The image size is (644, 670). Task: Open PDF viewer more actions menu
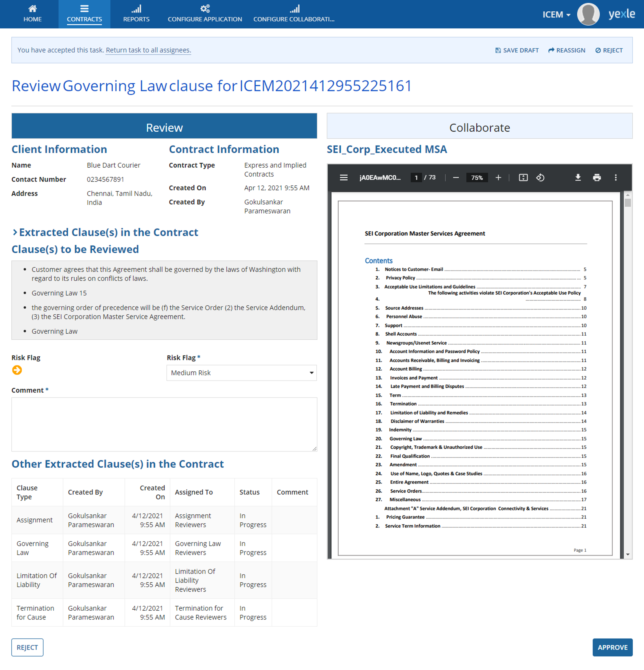pos(616,178)
